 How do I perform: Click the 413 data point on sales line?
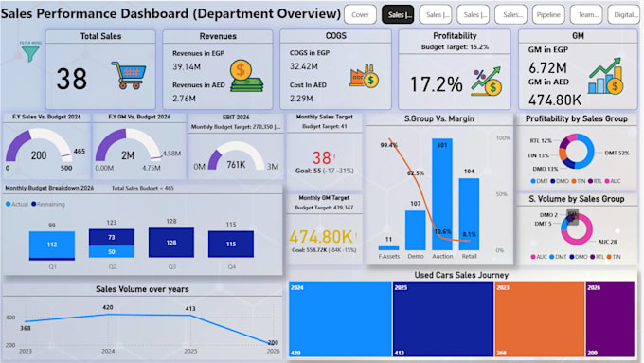pyautogui.click(x=190, y=316)
